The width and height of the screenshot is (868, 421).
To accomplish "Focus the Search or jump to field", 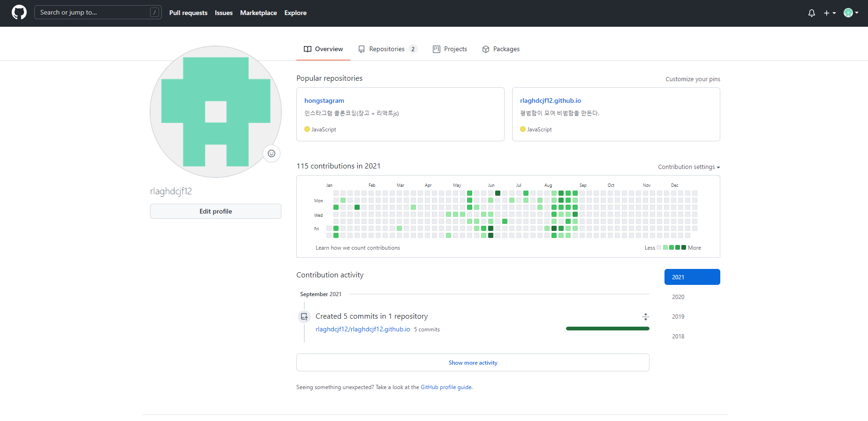I will 98,12.
